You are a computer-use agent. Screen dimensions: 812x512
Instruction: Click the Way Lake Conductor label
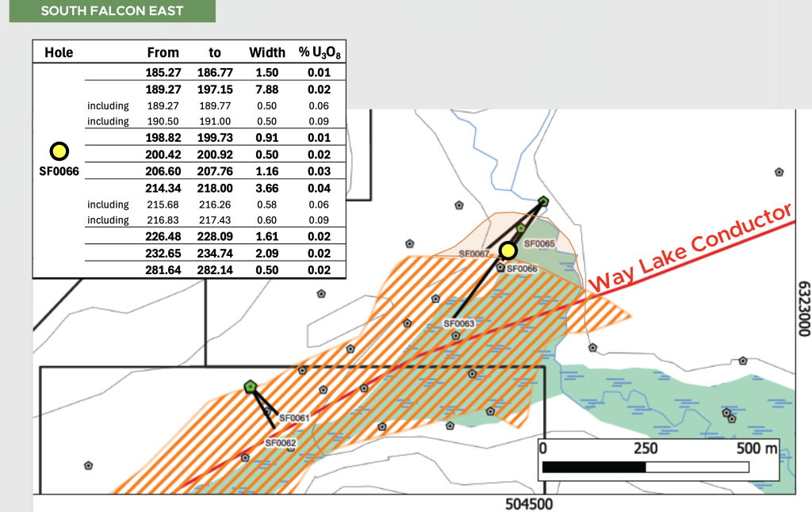[x=691, y=247]
